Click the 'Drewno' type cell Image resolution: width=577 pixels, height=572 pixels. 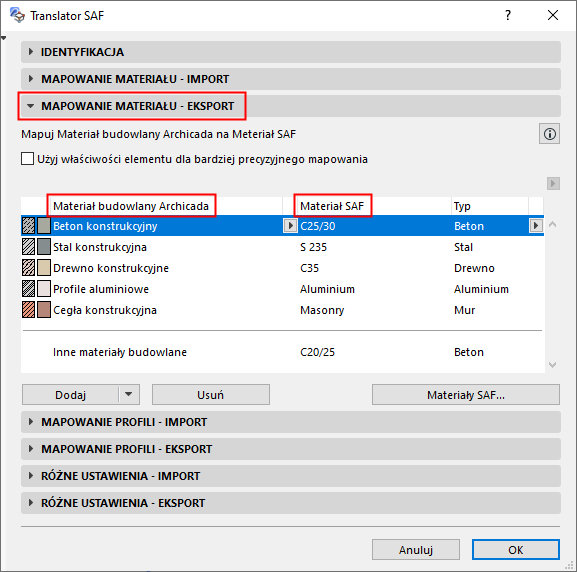474,268
